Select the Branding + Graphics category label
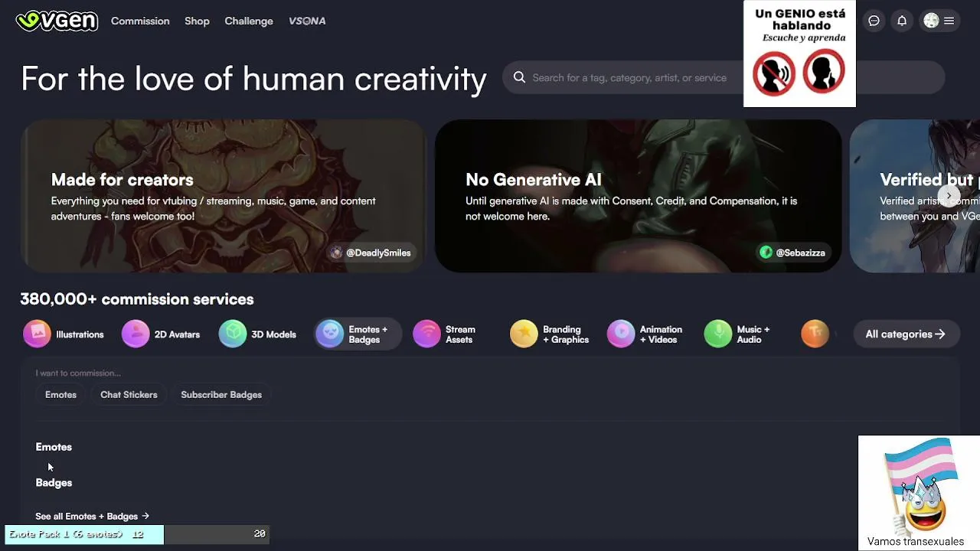The width and height of the screenshot is (980, 551). [x=566, y=334]
